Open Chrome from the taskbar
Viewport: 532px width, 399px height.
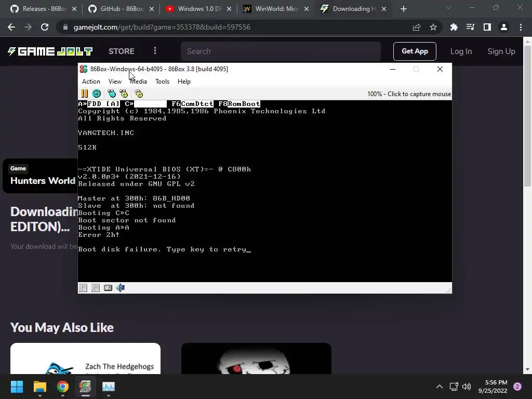pyautogui.click(x=63, y=387)
